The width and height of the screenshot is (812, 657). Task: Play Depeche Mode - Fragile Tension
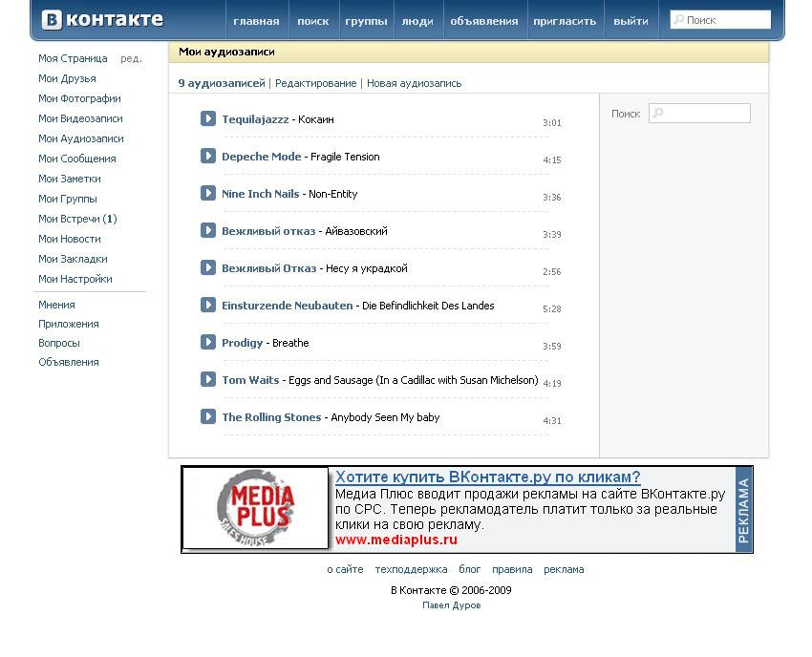(208, 156)
